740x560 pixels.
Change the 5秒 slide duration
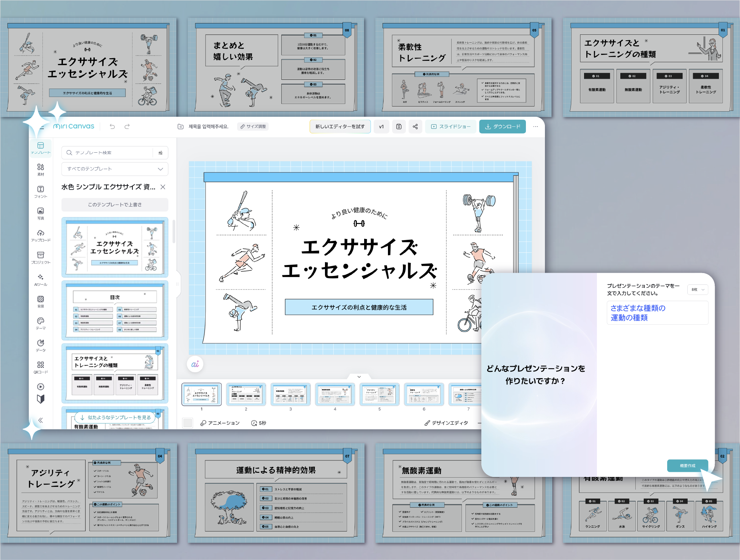point(259,423)
